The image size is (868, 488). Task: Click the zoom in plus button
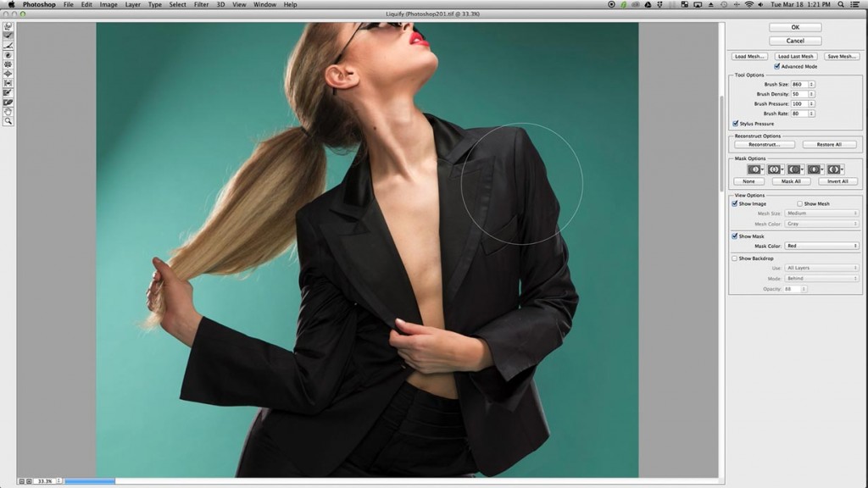point(29,481)
